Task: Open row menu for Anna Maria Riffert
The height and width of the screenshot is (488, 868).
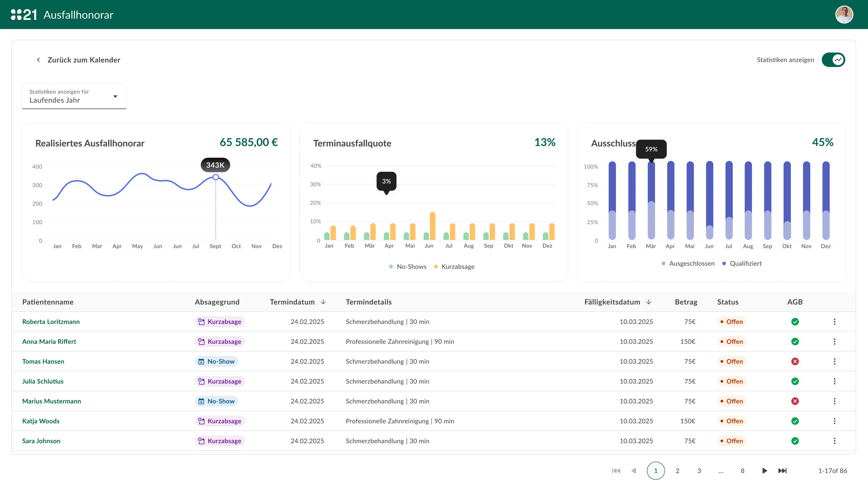Action: point(834,342)
